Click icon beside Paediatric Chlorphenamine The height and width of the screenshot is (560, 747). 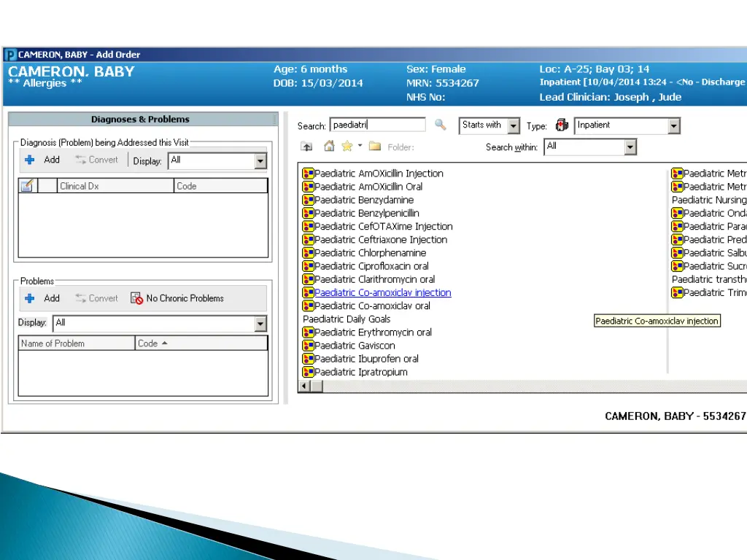point(309,253)
